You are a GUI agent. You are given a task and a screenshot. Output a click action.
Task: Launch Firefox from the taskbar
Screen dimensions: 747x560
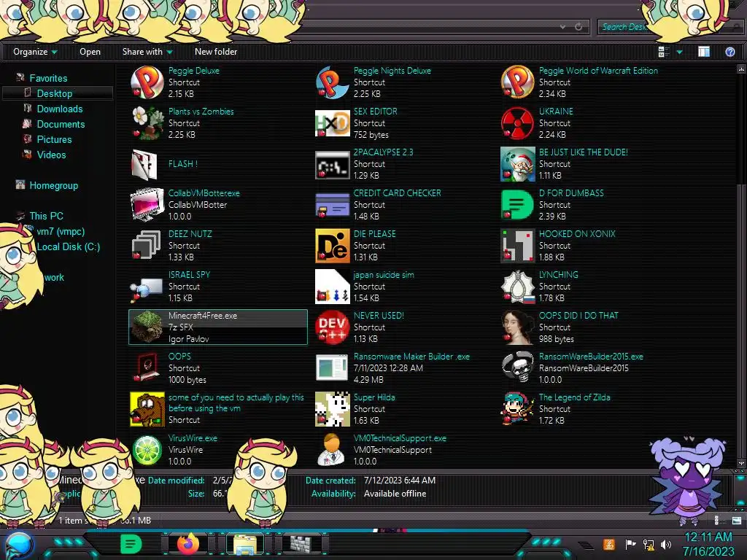[x=187, y=544]
